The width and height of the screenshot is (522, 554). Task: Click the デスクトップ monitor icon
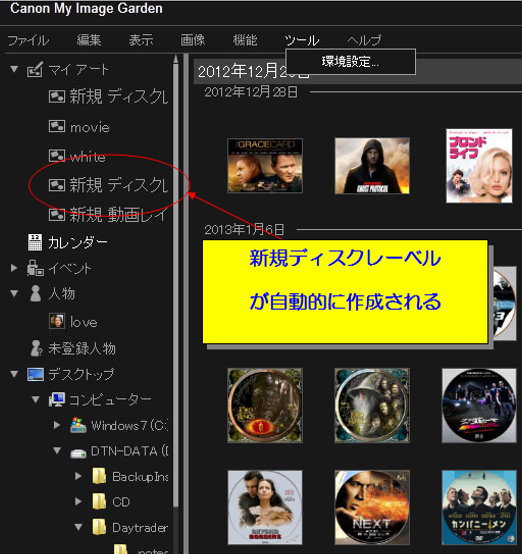tap(36, 375)
